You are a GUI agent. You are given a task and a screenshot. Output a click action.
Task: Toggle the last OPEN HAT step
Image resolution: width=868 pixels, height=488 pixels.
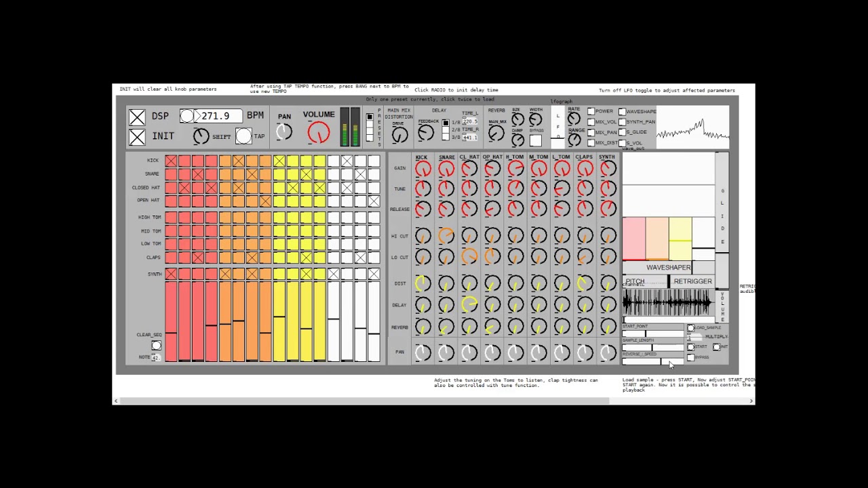coord(374,201)
